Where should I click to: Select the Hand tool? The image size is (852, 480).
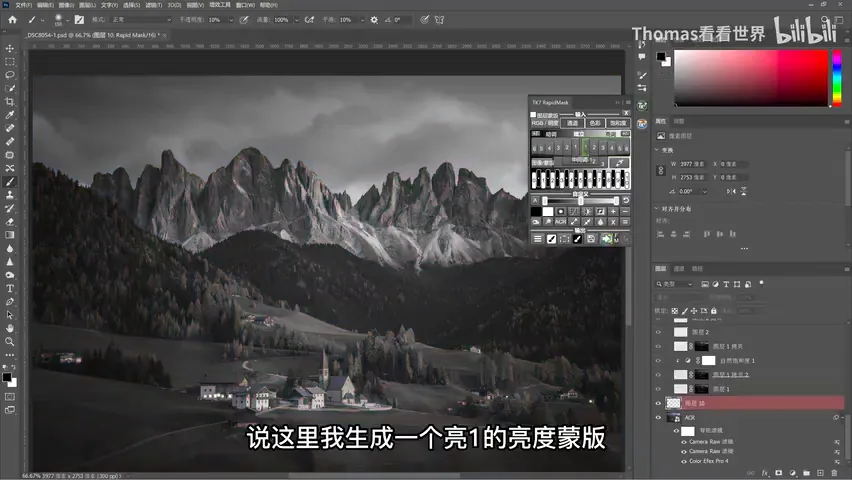[x=10, y=328]
